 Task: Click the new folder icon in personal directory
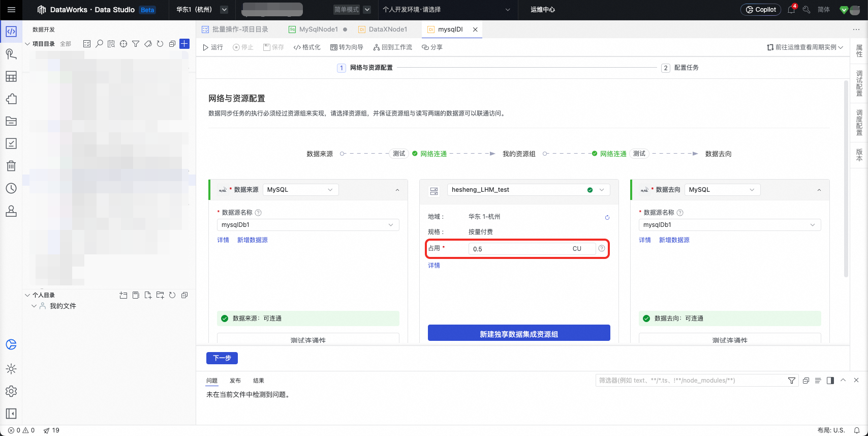[160, 295]
